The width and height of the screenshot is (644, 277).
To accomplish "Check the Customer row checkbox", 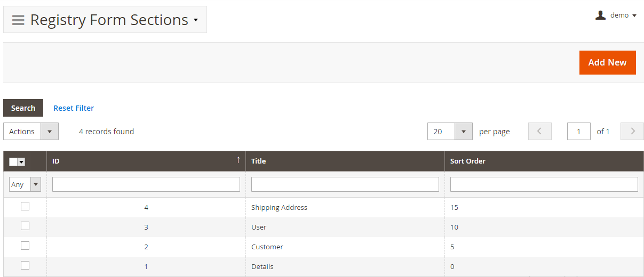I will click(x=25, y=246).
